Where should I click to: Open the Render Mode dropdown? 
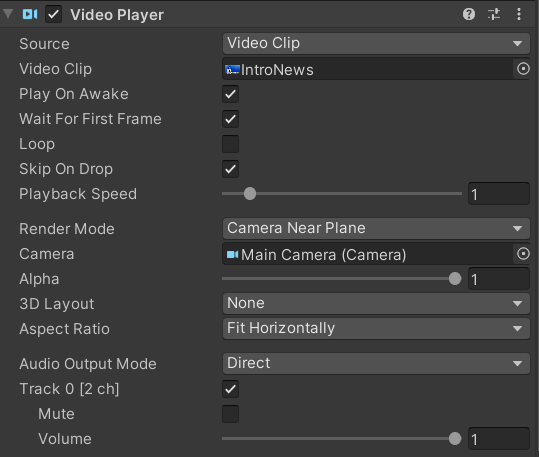pyautogui.click(x=376, y=228)
